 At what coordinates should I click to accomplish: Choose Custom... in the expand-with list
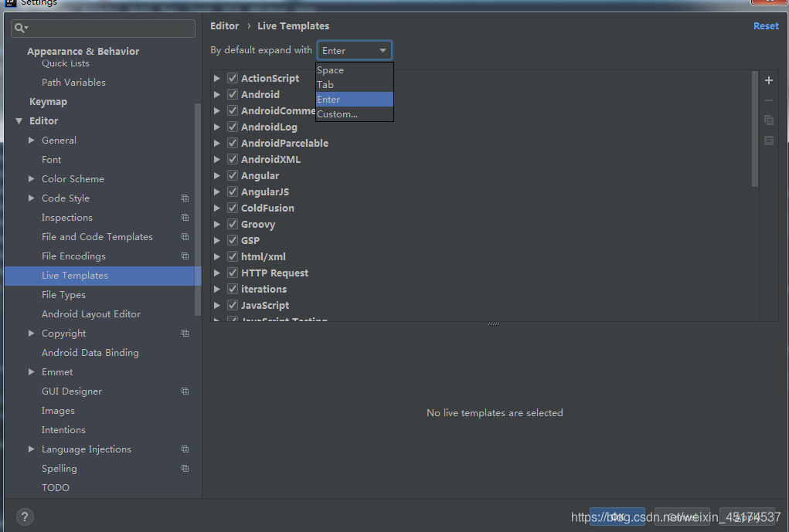tap(354, 114)
